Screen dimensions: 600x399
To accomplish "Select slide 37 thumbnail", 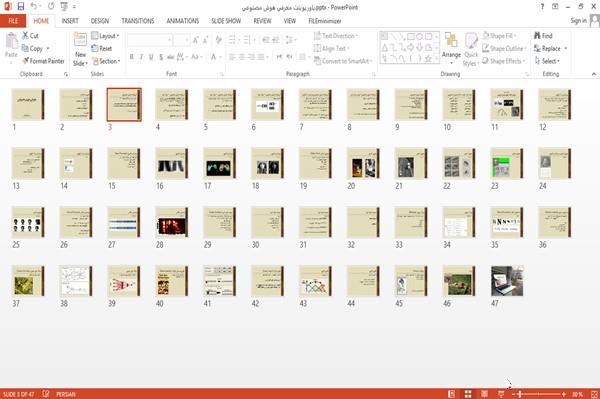I will 28,281.
